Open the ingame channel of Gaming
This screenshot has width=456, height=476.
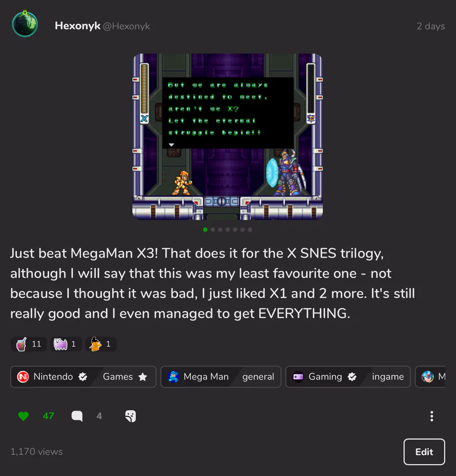[388, 377]
